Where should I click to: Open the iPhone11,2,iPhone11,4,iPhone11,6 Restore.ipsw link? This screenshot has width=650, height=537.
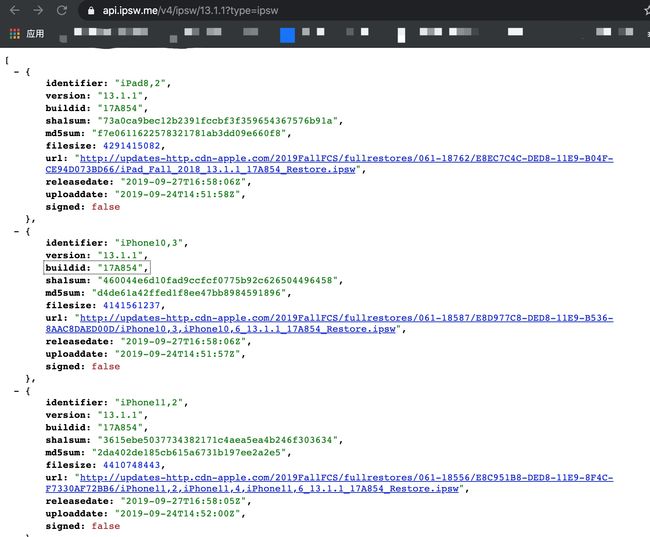point(329,483)
